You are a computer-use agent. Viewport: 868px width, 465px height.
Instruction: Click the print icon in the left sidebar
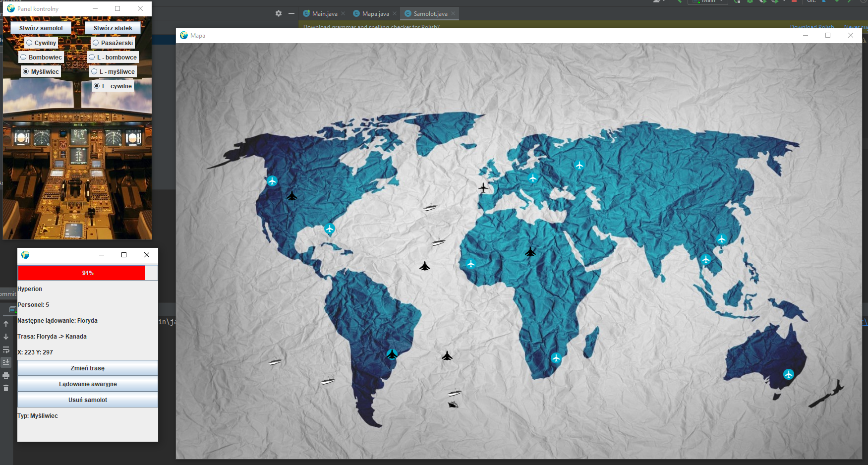6,375
